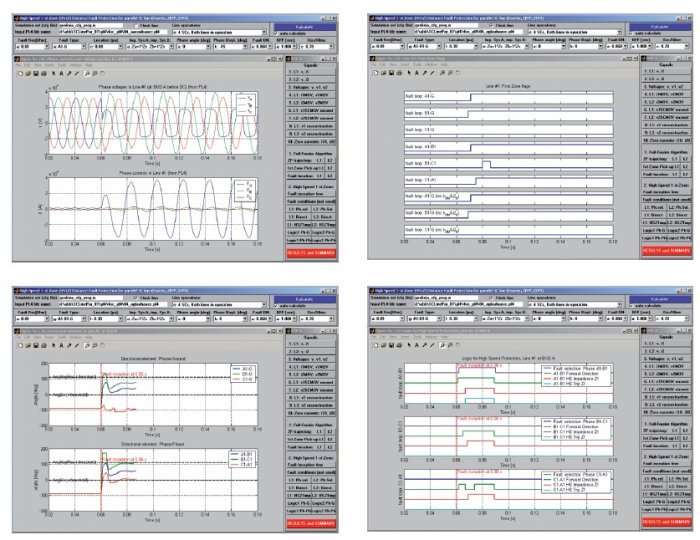Open Line operations dropdown in phase voltages window
This screenshot has width=700, height=540.
[219, 33]
